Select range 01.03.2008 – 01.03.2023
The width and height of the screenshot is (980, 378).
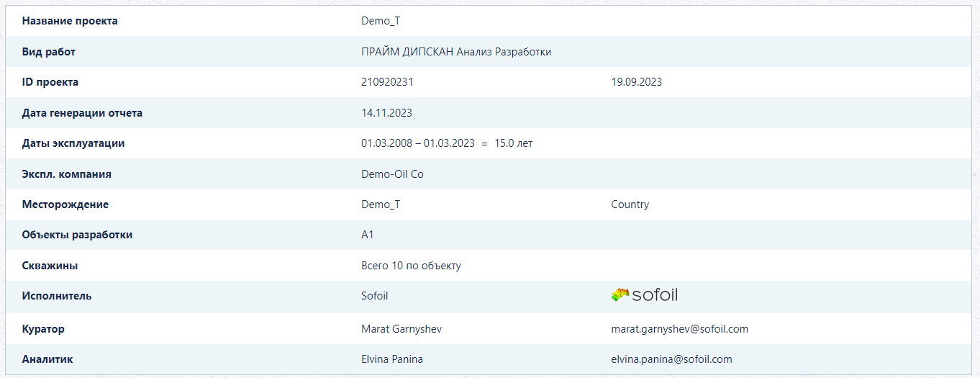418,143
